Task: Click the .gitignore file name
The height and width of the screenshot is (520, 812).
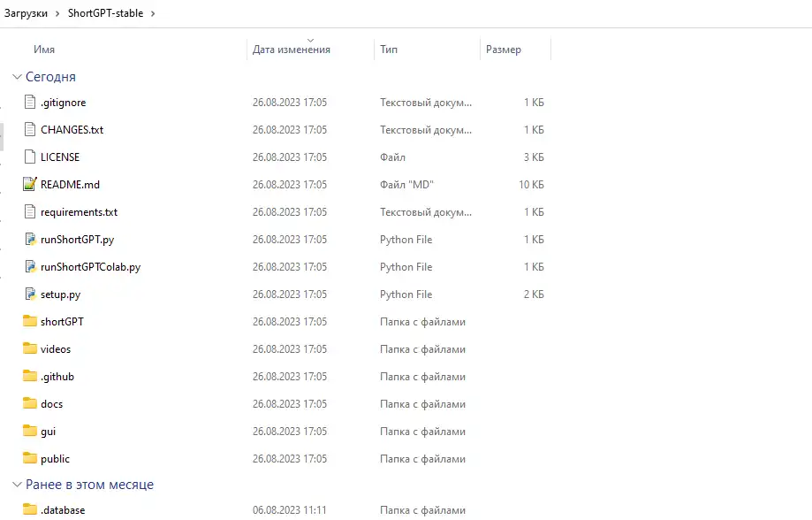Action: coord(64,103)
